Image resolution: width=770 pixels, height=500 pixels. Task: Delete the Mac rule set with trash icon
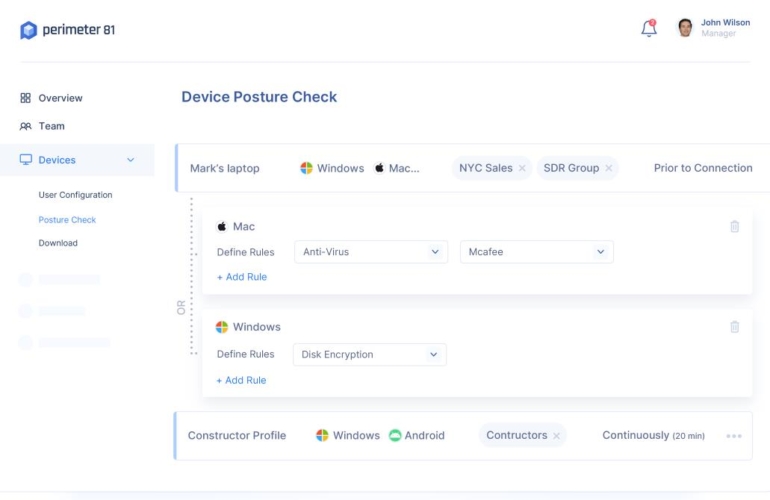[x=735, y=227]
